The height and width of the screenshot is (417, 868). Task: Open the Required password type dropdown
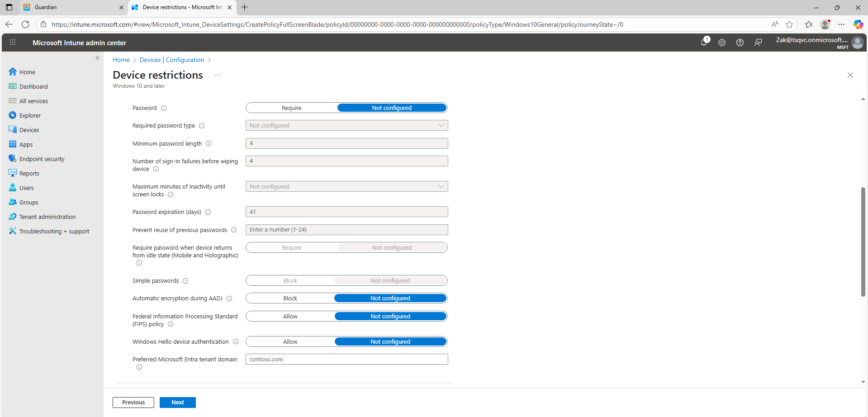click(346, 126)
